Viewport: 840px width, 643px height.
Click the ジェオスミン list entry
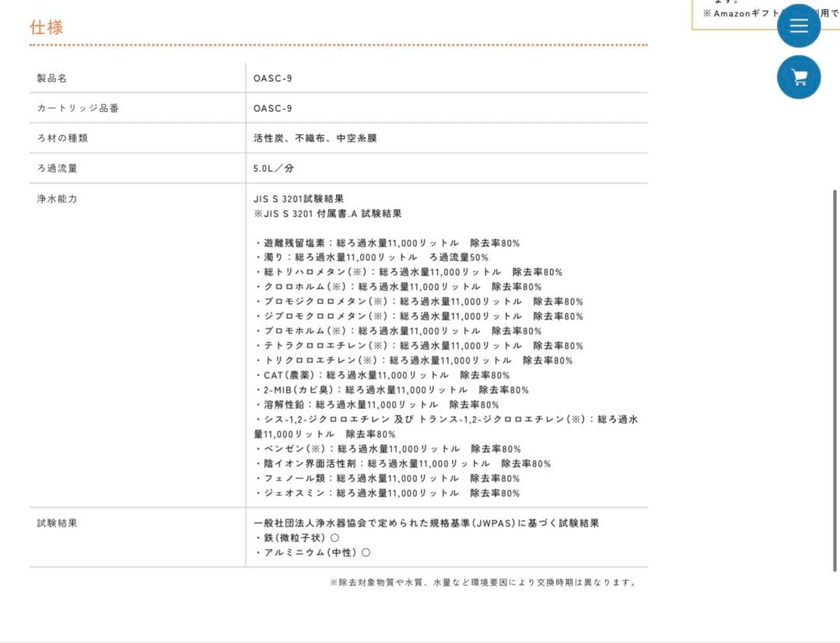point(387,494)
